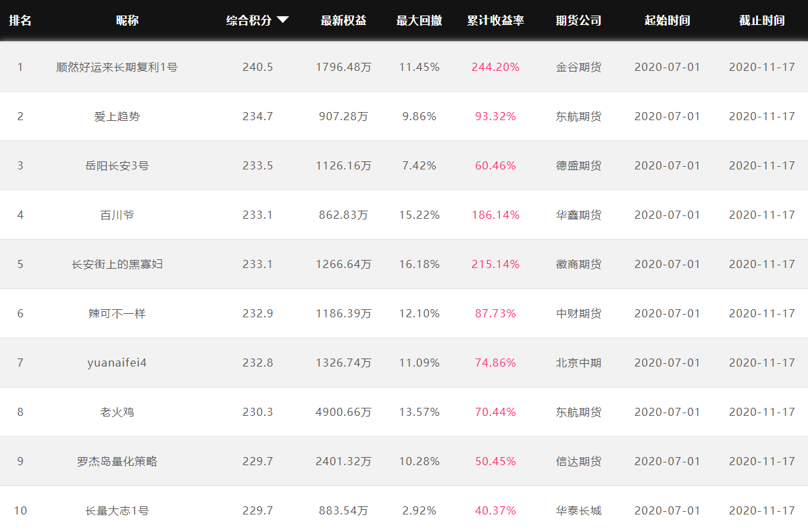Screen dimensions: 808x532
Task: Select equity value 4900.66万
Action: 343,412
